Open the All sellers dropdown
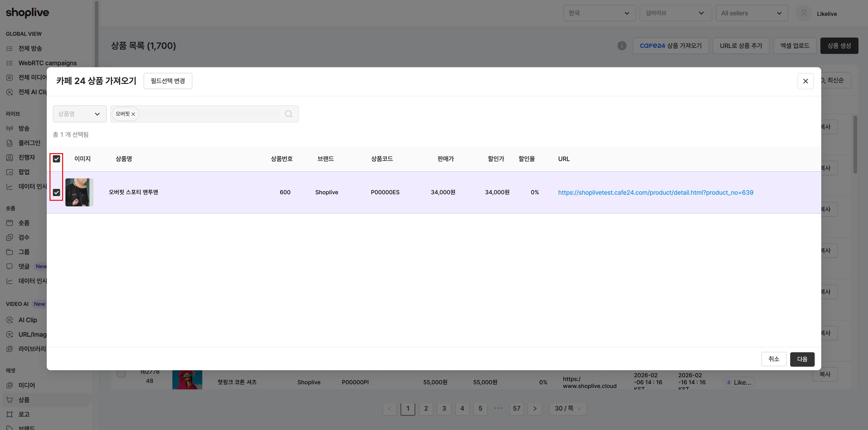Viewport: 868px width, 430px height. click(x=751, y=13)
